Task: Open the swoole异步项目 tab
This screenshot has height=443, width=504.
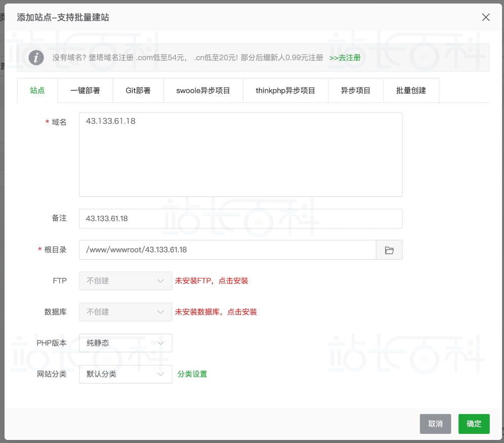Action: pyautogui.click(x=203, y=91)
